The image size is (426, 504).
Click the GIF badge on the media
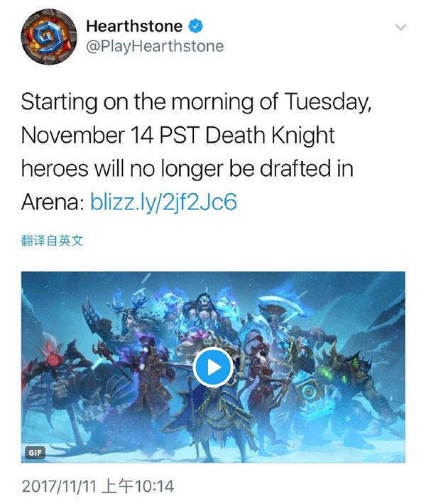point(35,453)
